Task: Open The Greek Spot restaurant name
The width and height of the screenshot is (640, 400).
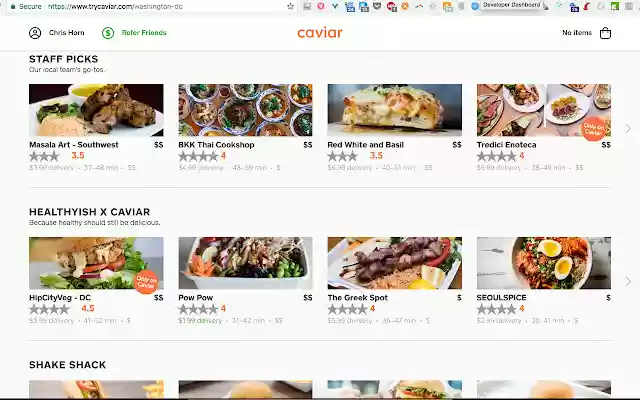Action: pyautogui.click(x=358, y=298)
